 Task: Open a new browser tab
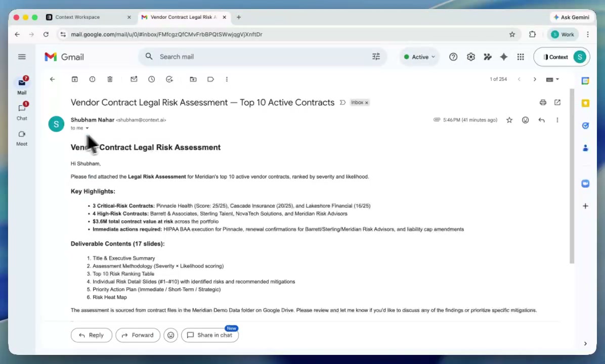point(239,17)
